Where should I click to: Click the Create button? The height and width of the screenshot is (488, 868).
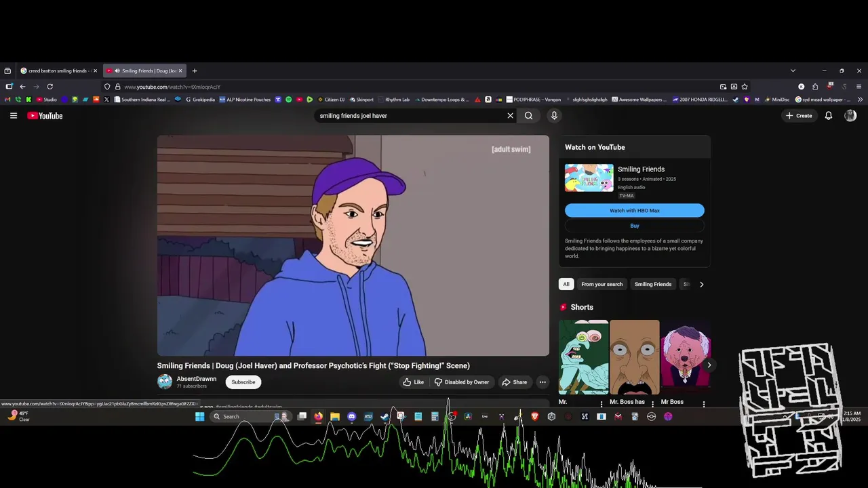799,116
